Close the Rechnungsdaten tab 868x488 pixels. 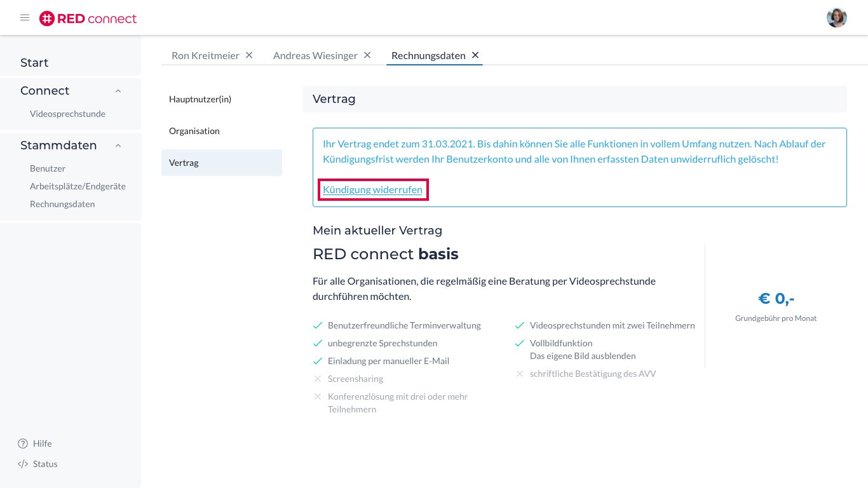click(475, 55)
